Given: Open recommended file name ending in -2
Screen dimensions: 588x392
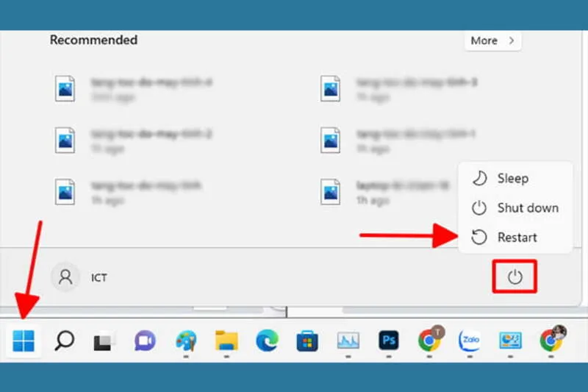Looking at the screenshot, I should [133, 140].
